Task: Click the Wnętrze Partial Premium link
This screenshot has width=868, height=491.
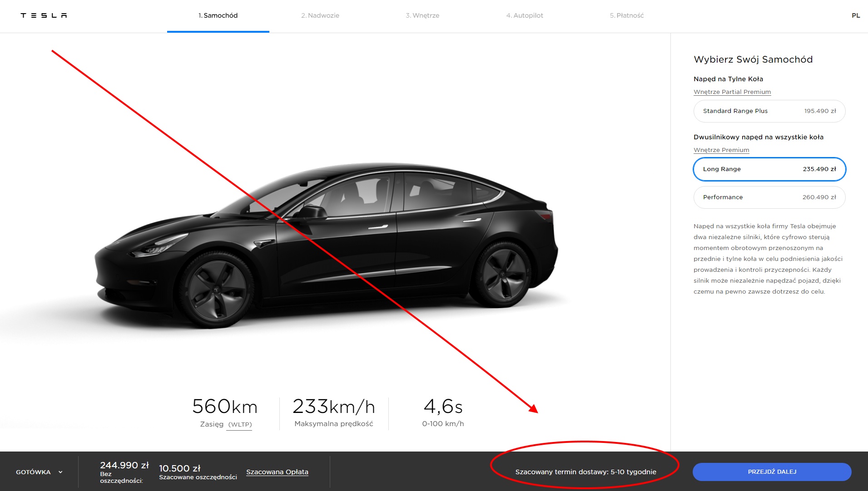Action: coord(732,92)
